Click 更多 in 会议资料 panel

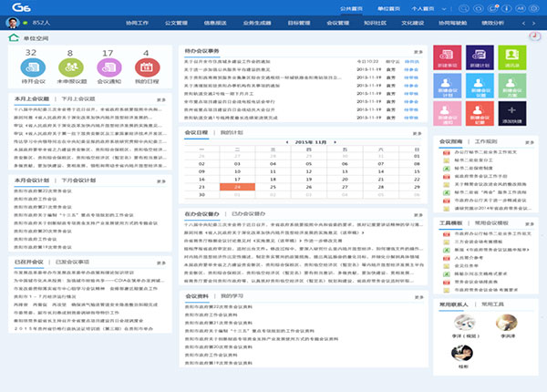(x=419, y=297)
